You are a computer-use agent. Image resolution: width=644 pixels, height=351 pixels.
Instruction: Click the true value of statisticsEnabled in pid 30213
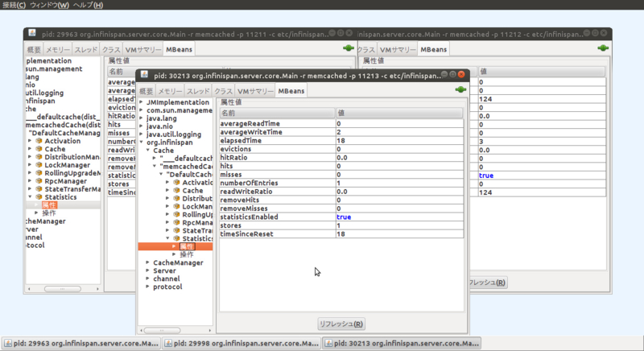pyautogui.click(x=344, y=217)
